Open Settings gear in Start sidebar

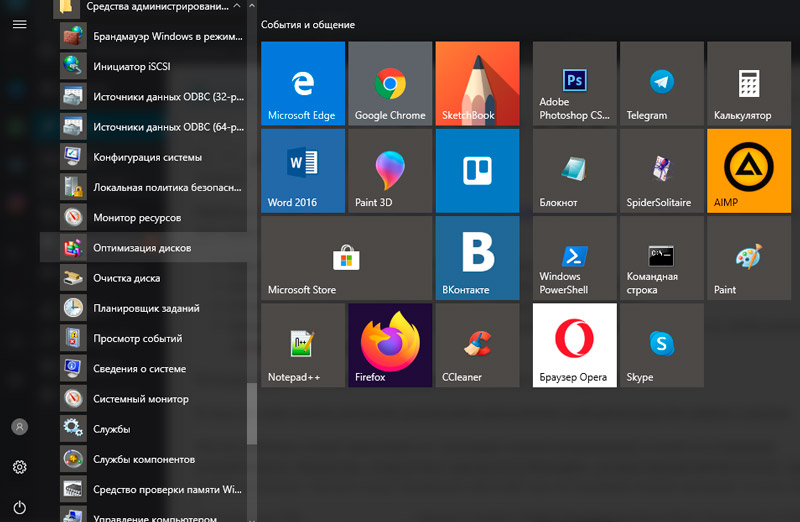(x=19, y=467)
